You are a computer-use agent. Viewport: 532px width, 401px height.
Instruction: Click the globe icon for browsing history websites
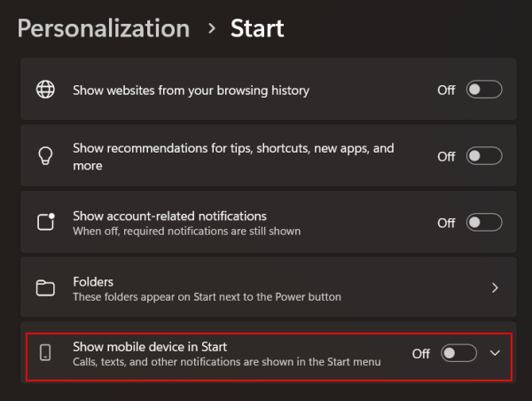45,90
